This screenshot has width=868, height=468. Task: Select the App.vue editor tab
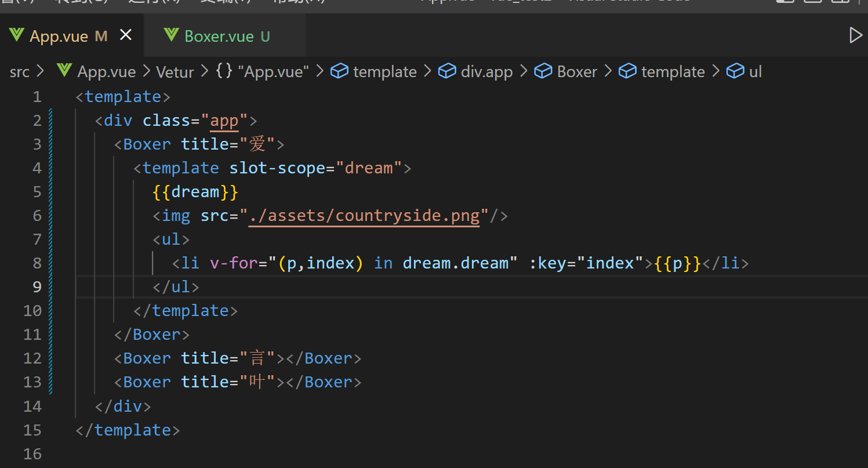coord(59,37)
